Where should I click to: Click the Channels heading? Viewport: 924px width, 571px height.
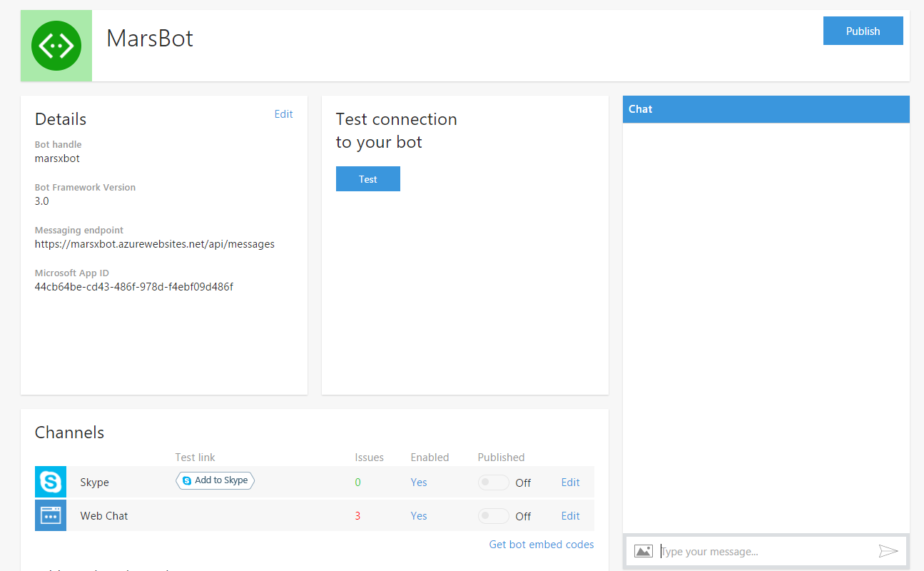[x=70, y=433]
